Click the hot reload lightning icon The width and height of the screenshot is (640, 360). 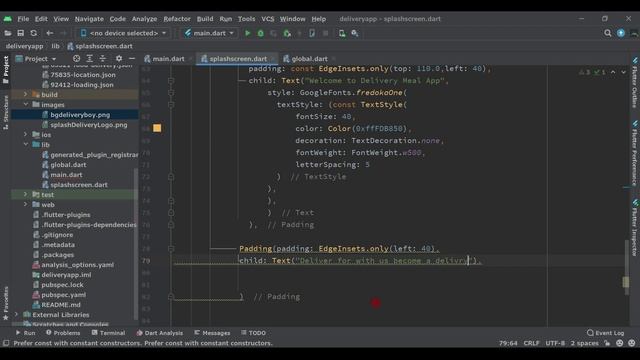coord(299,33)
